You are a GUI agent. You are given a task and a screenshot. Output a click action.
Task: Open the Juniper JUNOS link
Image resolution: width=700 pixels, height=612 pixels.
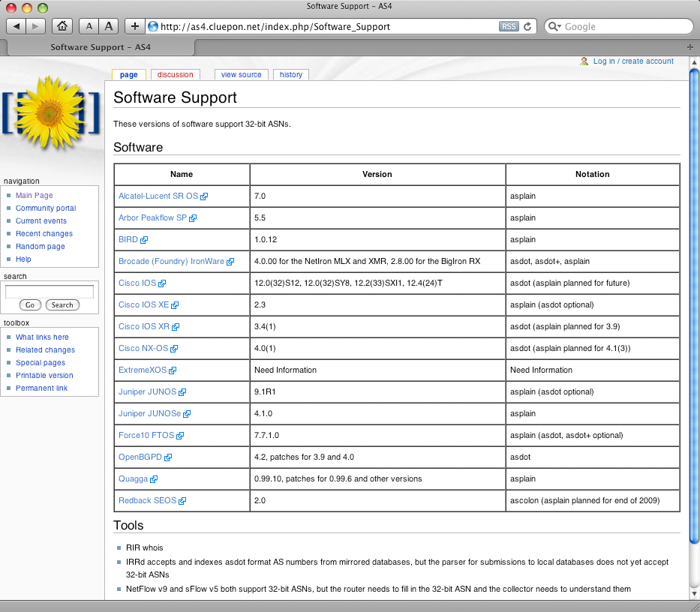(x=147, y=391)
